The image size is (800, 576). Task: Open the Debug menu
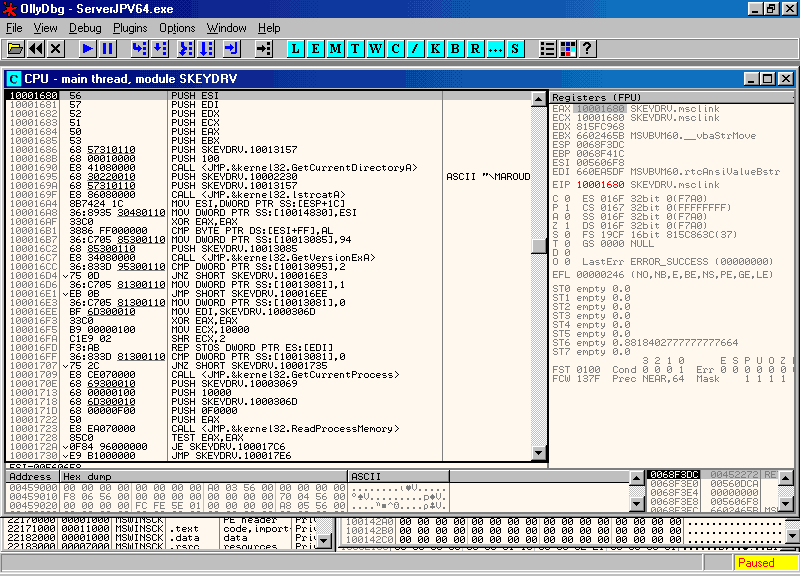(85, 28)
